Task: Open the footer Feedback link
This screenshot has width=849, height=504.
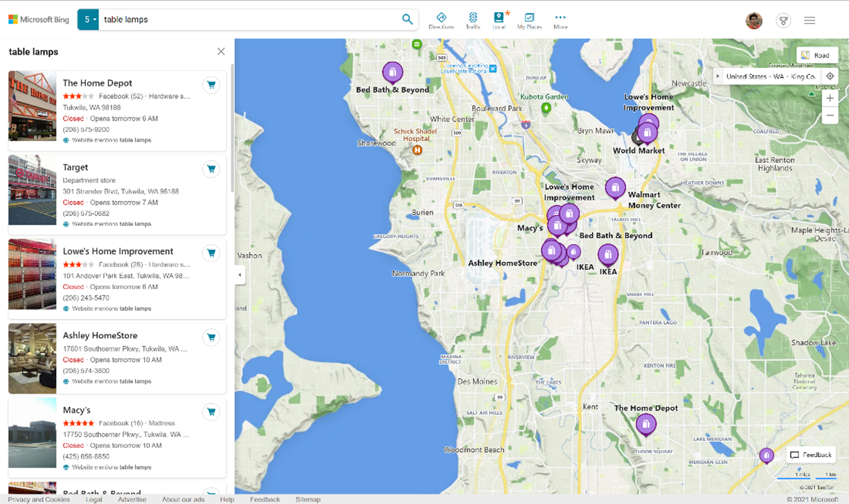Action: (265, 499)
